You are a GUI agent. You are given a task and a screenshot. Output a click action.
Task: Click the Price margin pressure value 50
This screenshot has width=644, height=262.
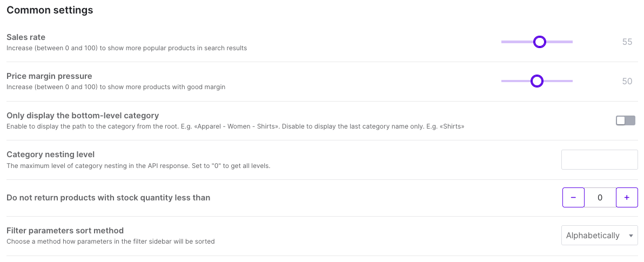[x=627, y=82]
